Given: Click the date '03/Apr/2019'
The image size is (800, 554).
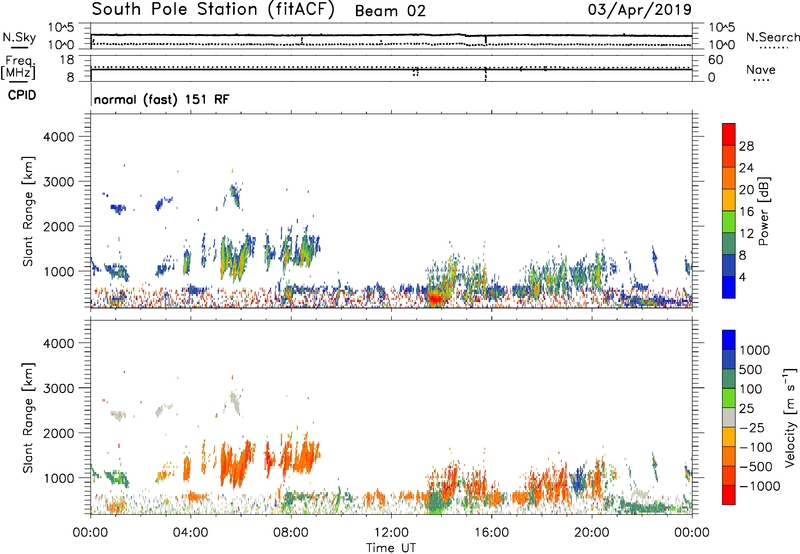Looking at the screenshot, I should coord(640,10).
